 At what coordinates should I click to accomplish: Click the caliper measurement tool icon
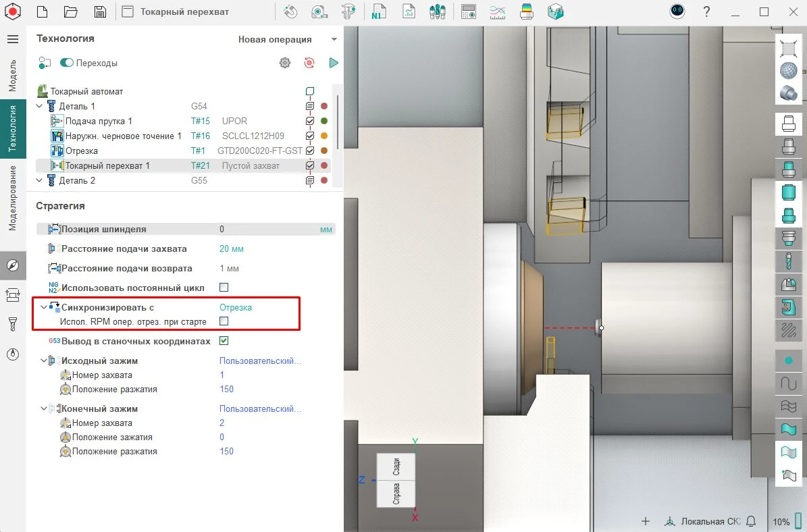348,11
